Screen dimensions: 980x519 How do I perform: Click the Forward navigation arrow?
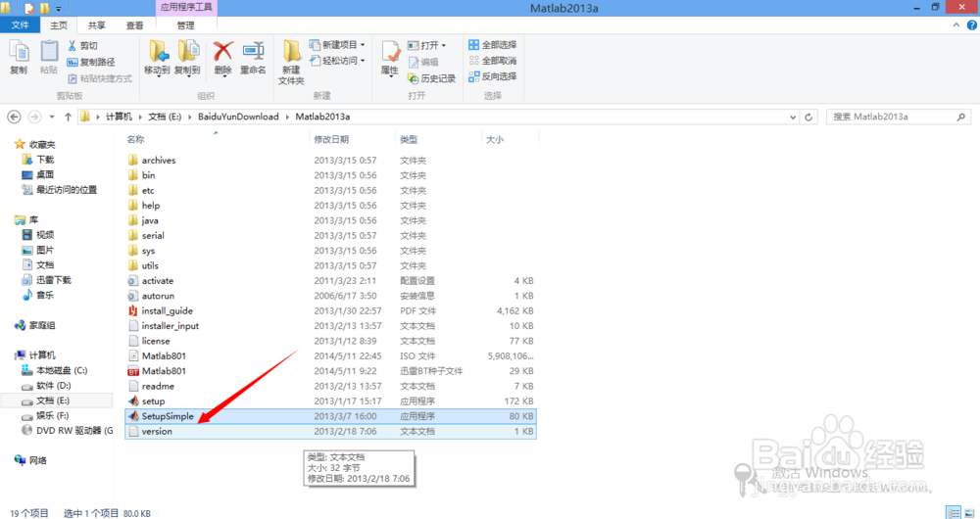(x=34, y=117)
